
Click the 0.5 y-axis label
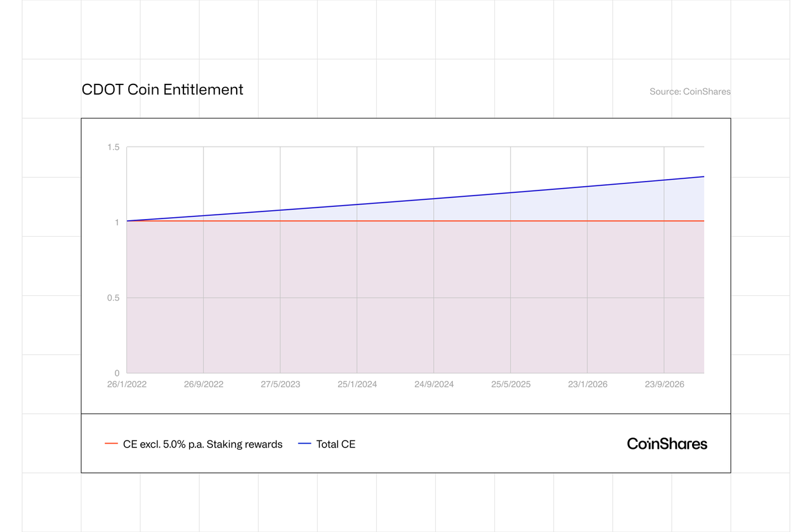point(114,298)
